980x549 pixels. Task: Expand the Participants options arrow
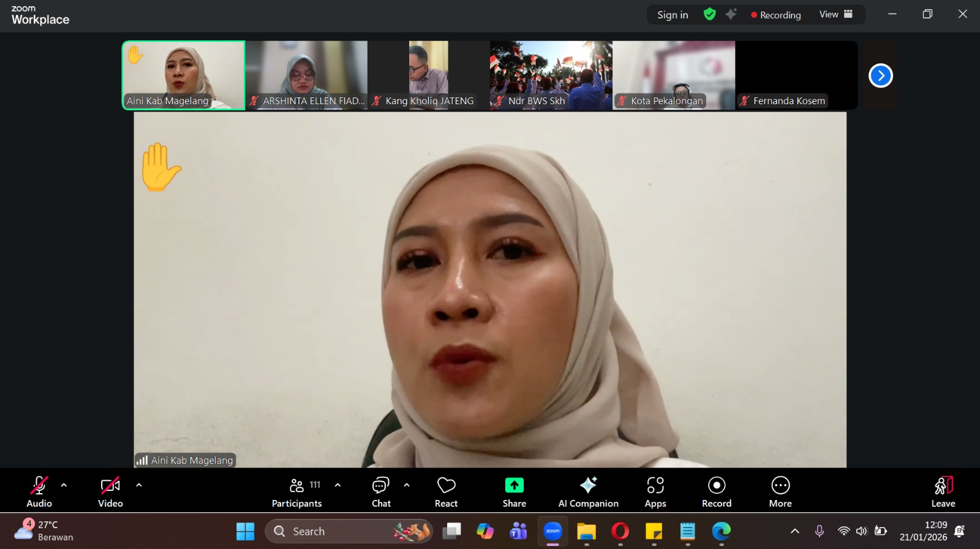pos(337,485)
